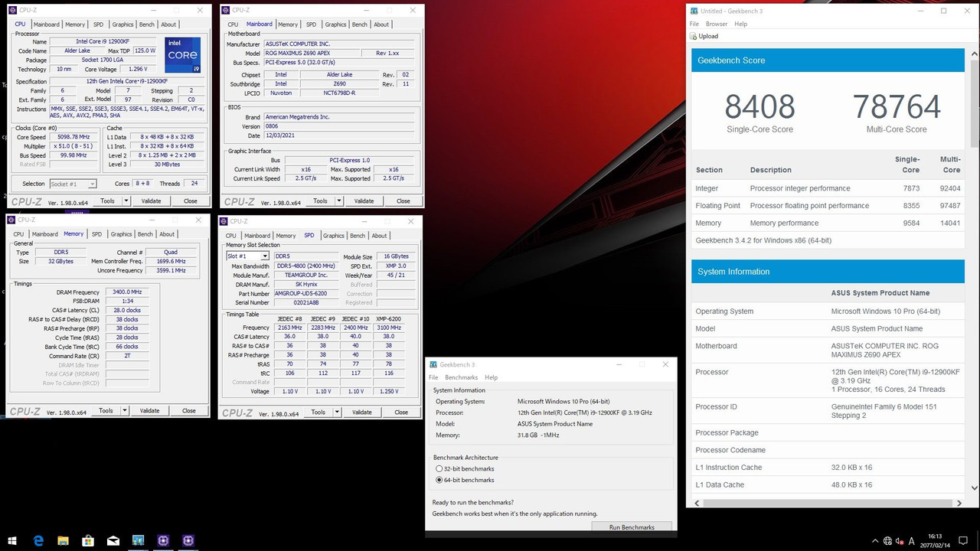Open the network icon in the system tray
Screen dimensions: 980x551
pyautogui.click(x=888, y=541)
